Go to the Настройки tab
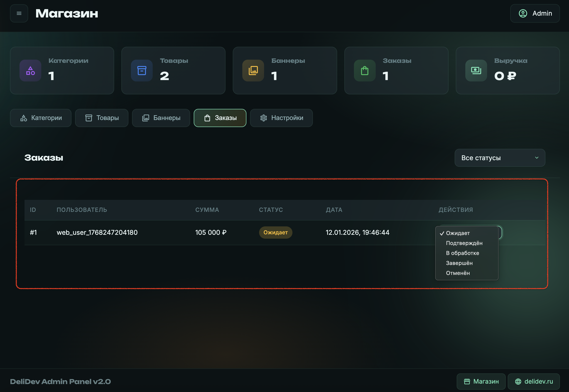569x392 pixels. pos(281,118)
